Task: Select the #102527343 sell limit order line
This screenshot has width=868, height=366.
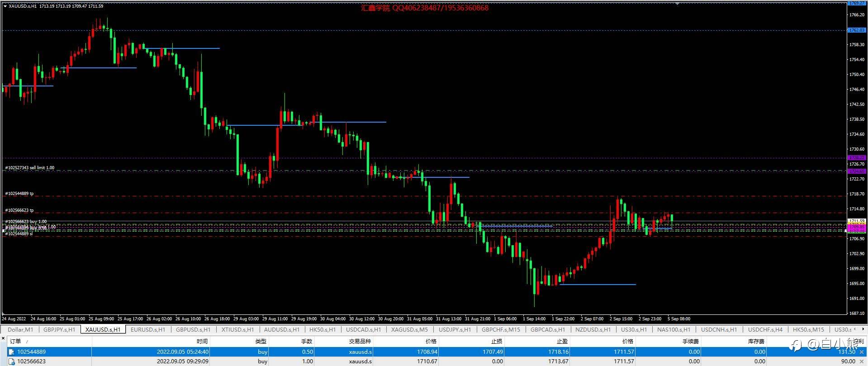Action: coord(30,168)
